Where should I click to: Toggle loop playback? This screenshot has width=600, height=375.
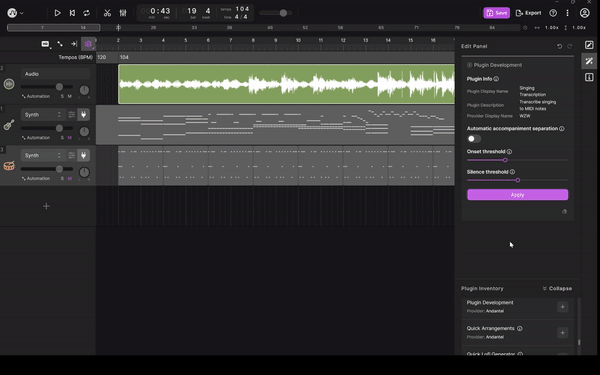pos(86,13)
